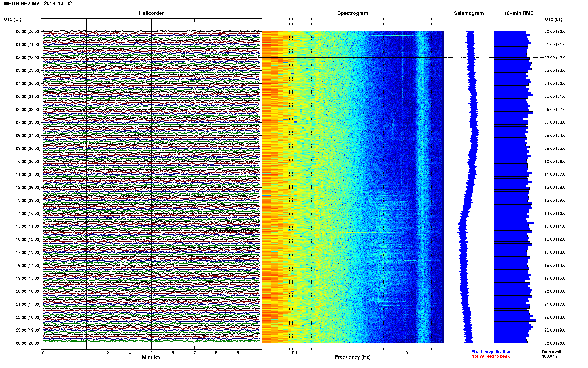Click the left 13:00 (09:00) time label
The width and height of the screenshot is (588, 368).
tap(28, 200)
